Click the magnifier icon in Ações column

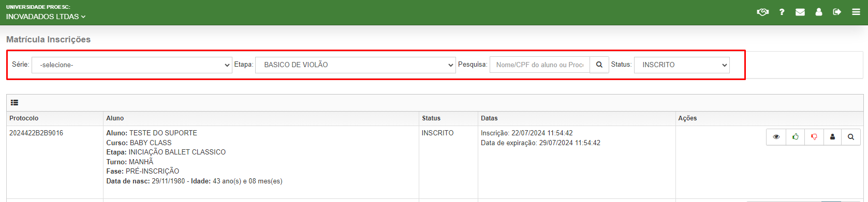coord(851,137)
